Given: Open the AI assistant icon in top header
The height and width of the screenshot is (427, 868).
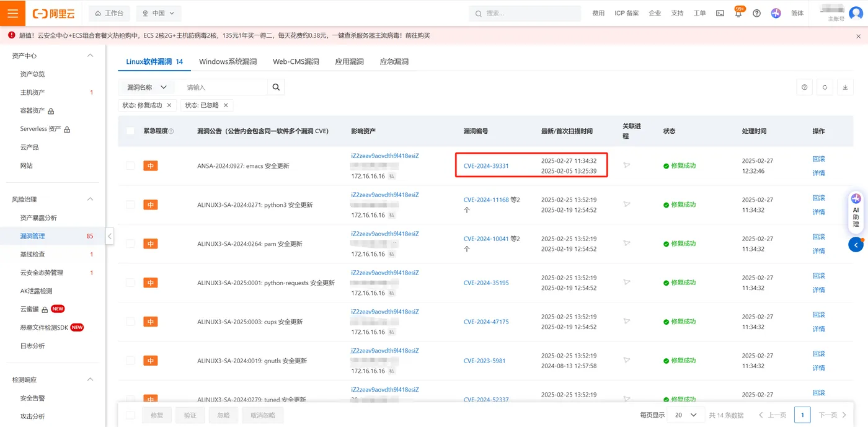Looking at the screenshot, I should [x=776, y=13].
